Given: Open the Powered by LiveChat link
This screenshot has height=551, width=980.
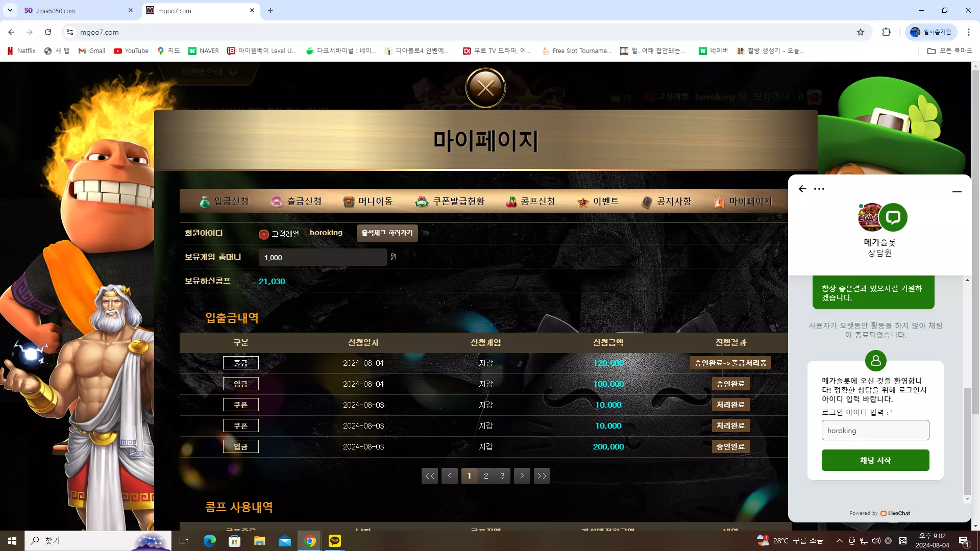Looking at the screenshot, I should click(x=880, y=513).
